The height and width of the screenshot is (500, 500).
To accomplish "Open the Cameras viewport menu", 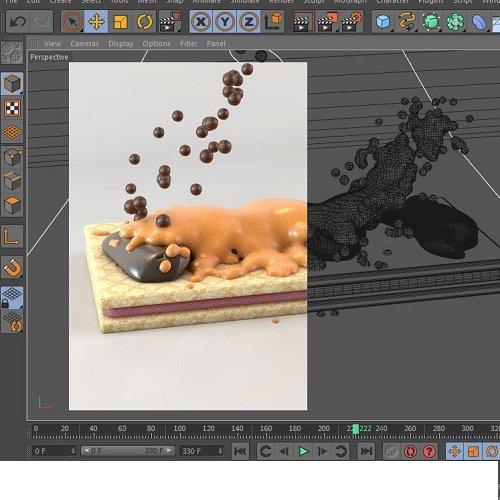I will coord(85,44).
